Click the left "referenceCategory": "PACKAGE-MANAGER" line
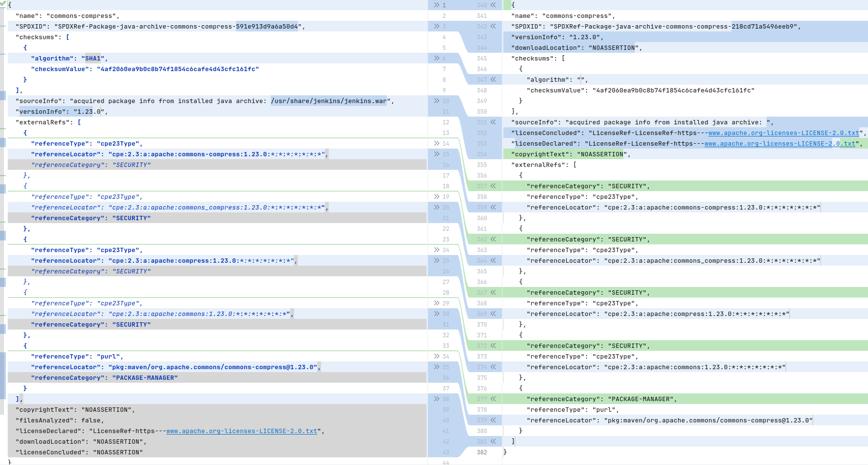Viewport: 868px width, 465px height. [x=104, y=378]
